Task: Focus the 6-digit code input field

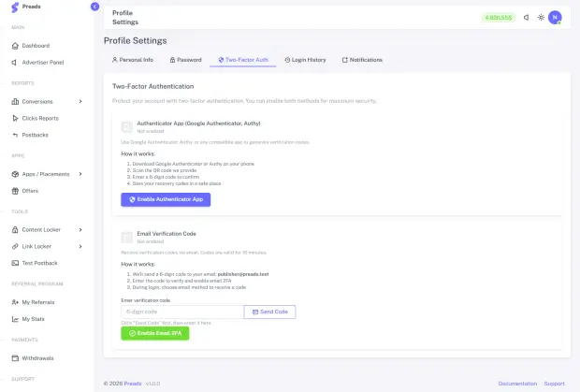Action: 182,312
